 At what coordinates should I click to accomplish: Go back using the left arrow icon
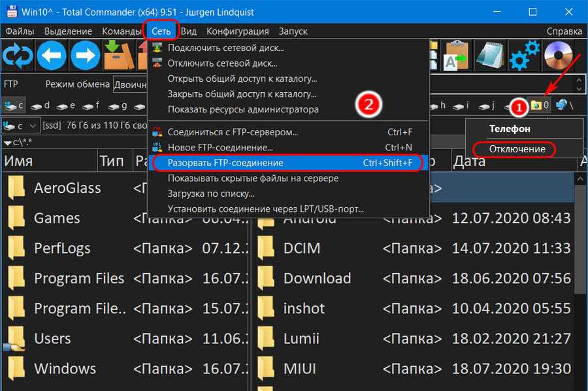pos(52,56)
